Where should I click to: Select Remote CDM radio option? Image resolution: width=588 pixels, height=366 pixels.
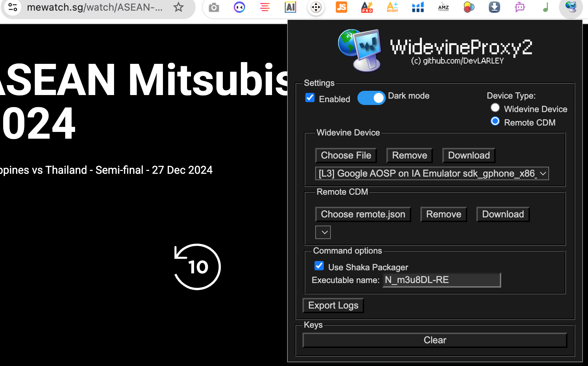coord(495,121)
